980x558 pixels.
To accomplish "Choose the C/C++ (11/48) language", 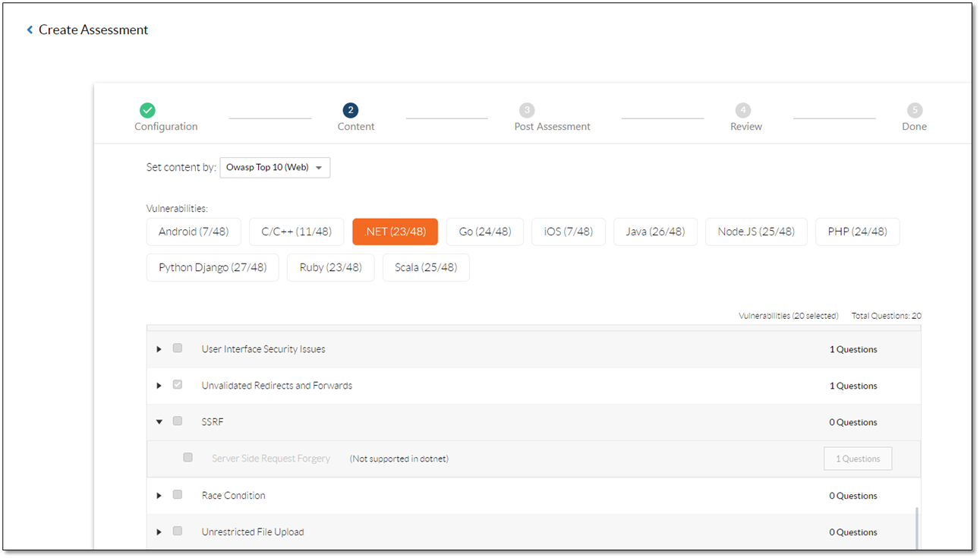I will [x=296, y=232].
